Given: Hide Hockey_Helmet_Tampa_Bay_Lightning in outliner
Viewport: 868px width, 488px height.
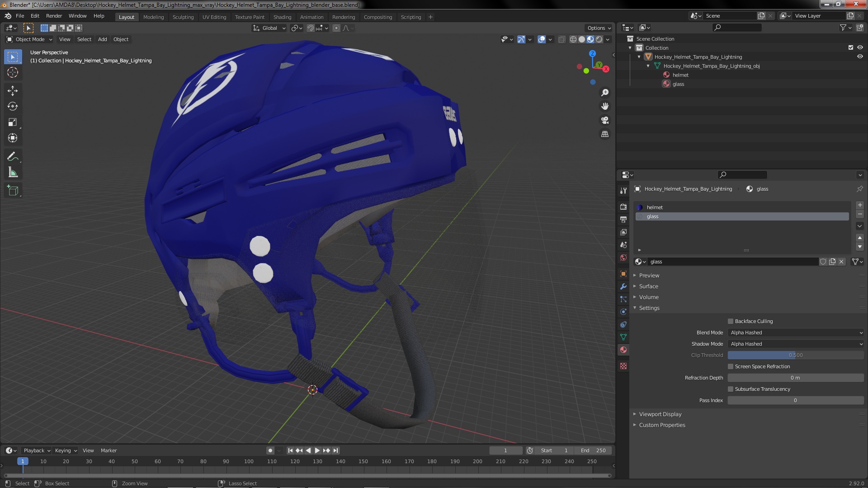Looking at the screenshot, I should (860, 57).
